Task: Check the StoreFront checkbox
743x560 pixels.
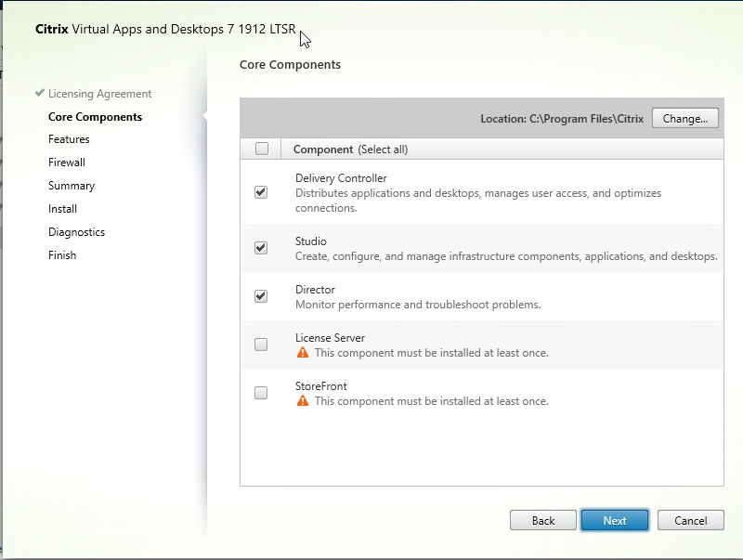Action: [261, 393]
